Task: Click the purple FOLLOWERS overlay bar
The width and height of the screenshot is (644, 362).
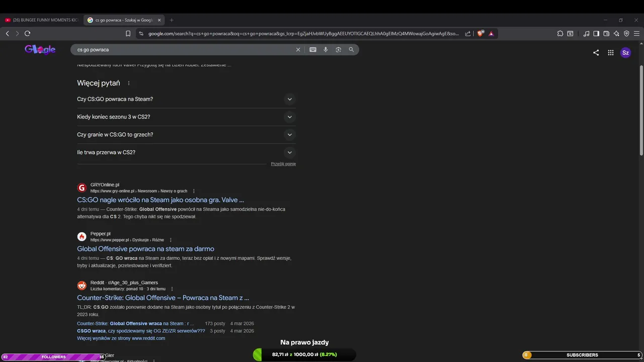Action: coord(53,356)
